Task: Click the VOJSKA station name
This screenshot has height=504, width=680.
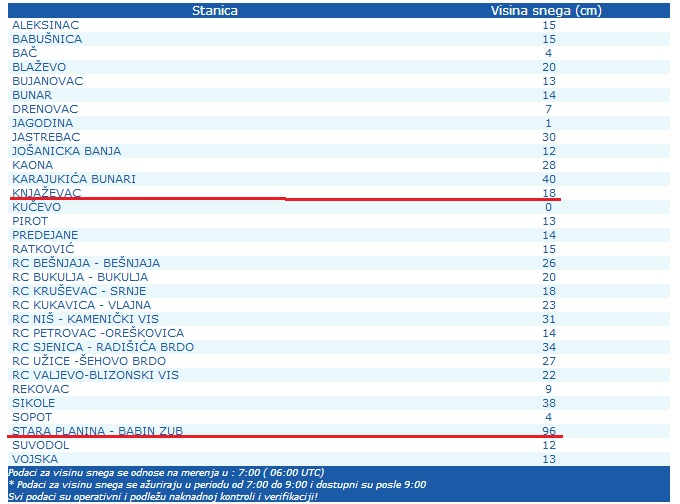Action: coord(35,459)
